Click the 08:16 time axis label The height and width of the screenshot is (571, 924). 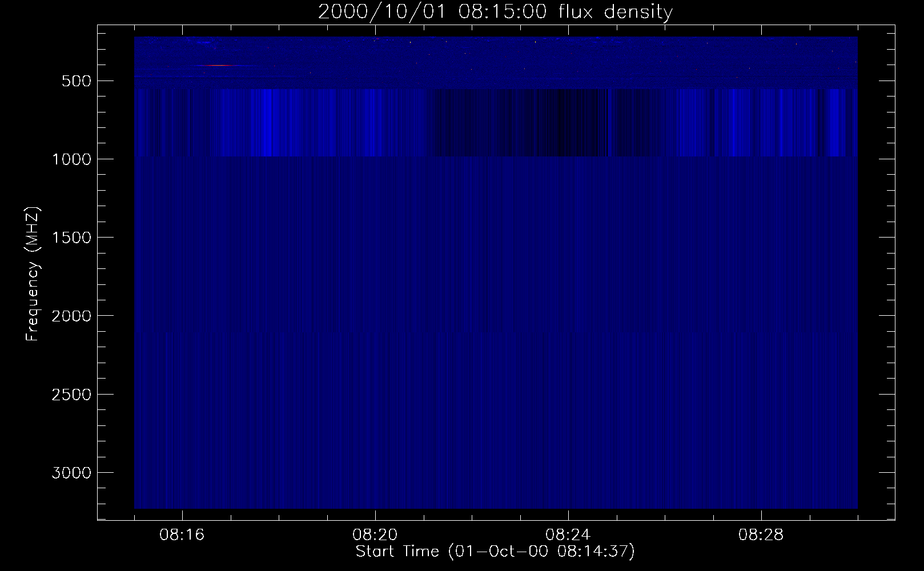(x=182, y=535)
